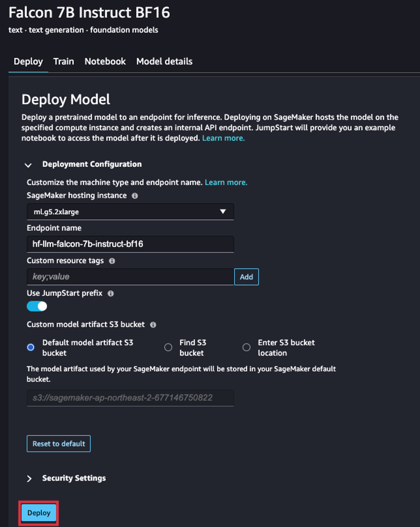This screenshot has height=527, width=420.
Task: Open the ml.g5.2xlarge hosting instance dropdown
Action: tap(130, 212)
